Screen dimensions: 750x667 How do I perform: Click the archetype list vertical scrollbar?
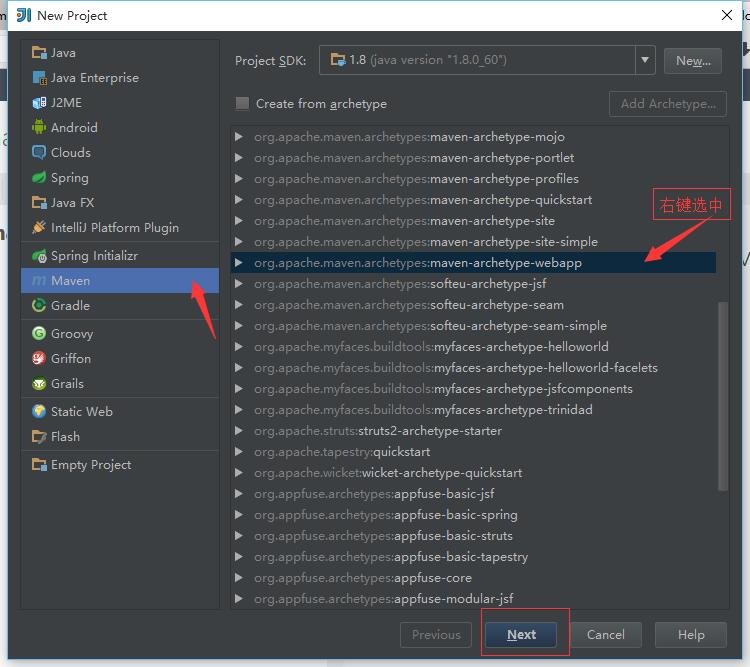coord(723,395)
